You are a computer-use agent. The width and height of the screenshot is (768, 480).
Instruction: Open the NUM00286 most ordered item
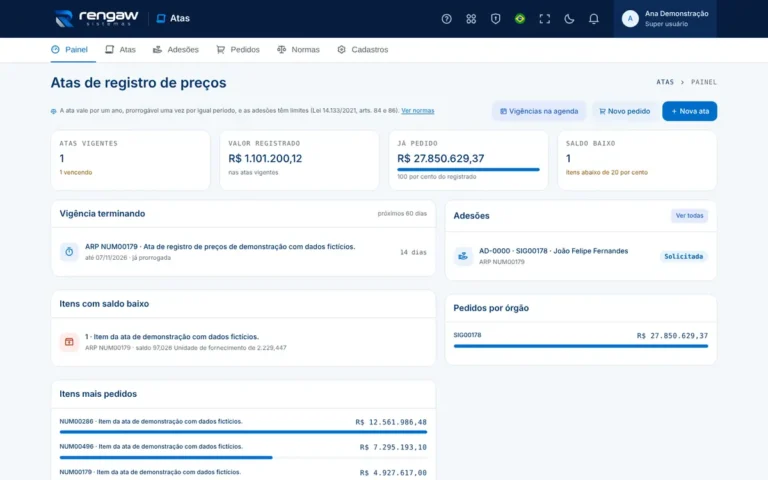coord(151,421)
